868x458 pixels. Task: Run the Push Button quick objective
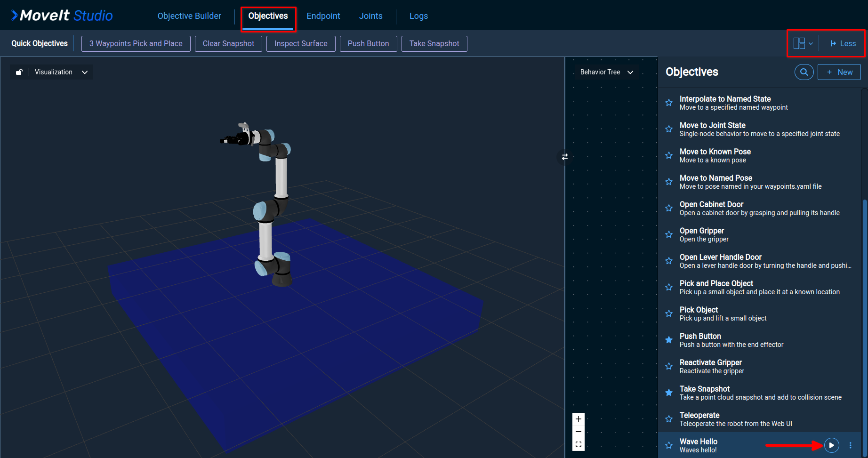pos(369,44)
